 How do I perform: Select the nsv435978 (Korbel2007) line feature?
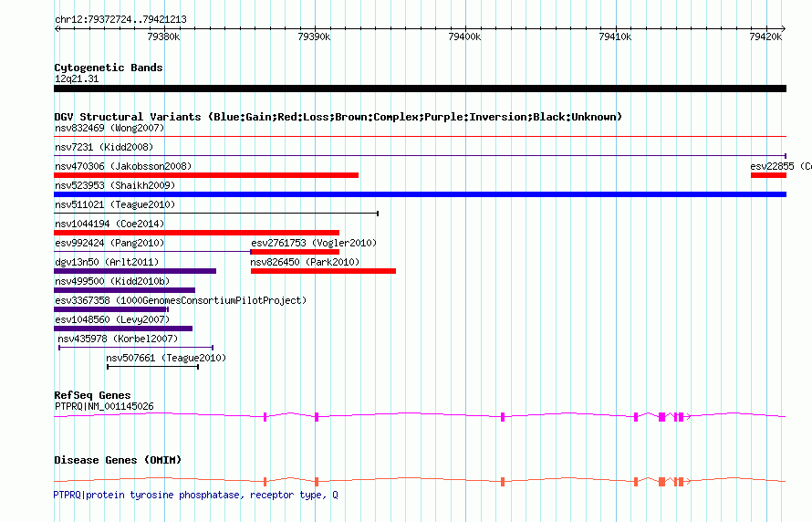(136, 348)
